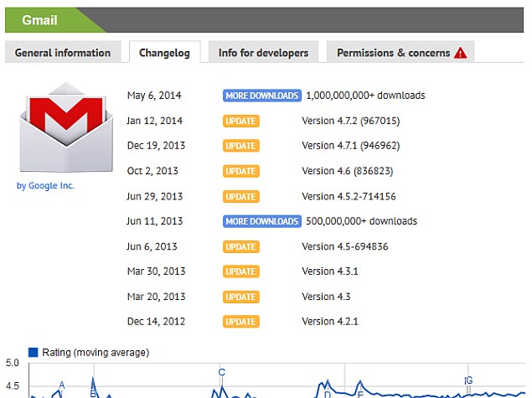The image size is (532, 398).
Task: Click the 4.5 axis label on chart
Action: [13, 386]
